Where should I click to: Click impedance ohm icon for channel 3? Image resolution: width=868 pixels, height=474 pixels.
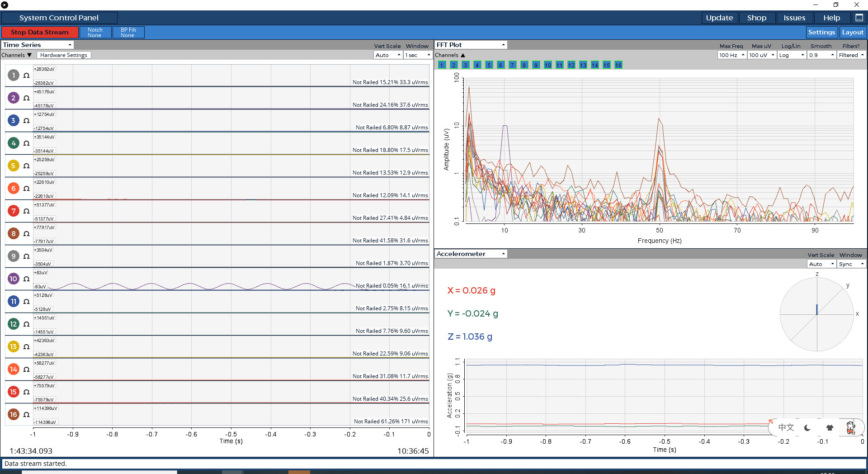pyautogui.click(x=26, y=121)
